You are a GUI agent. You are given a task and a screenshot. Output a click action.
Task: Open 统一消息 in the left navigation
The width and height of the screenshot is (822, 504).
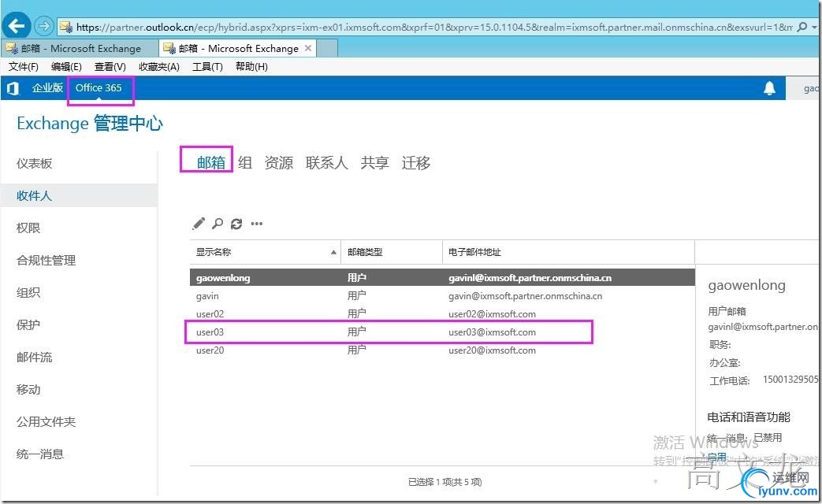tap(40, 454)
